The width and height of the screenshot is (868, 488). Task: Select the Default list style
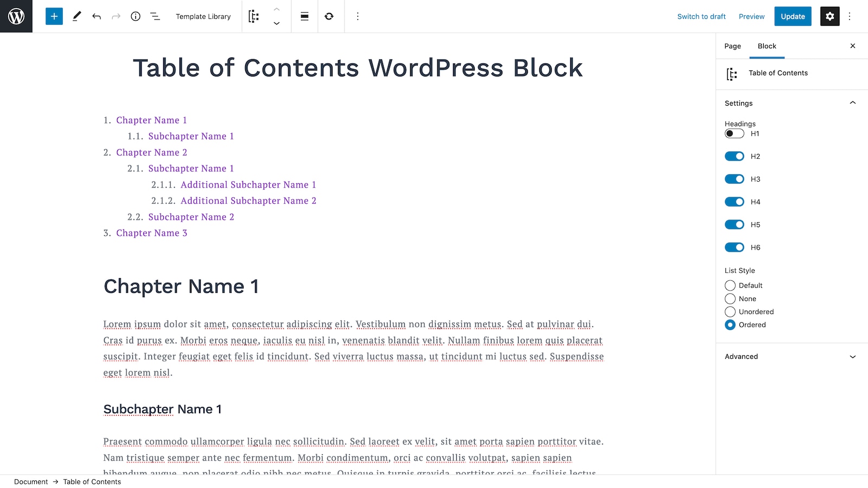click(730, 285)
